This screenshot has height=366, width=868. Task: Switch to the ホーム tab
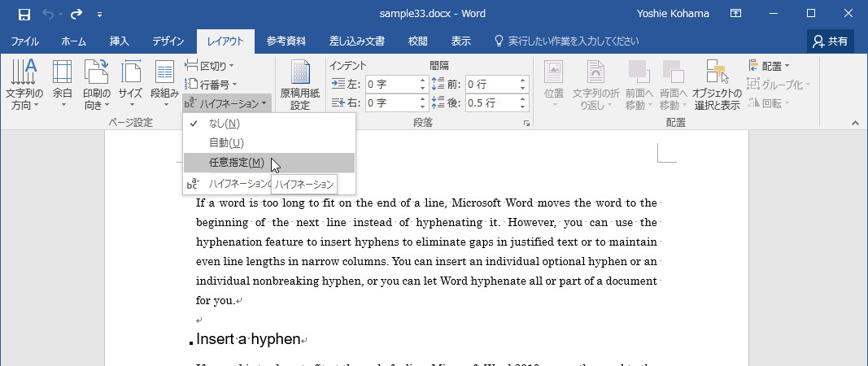click(74, 41)
